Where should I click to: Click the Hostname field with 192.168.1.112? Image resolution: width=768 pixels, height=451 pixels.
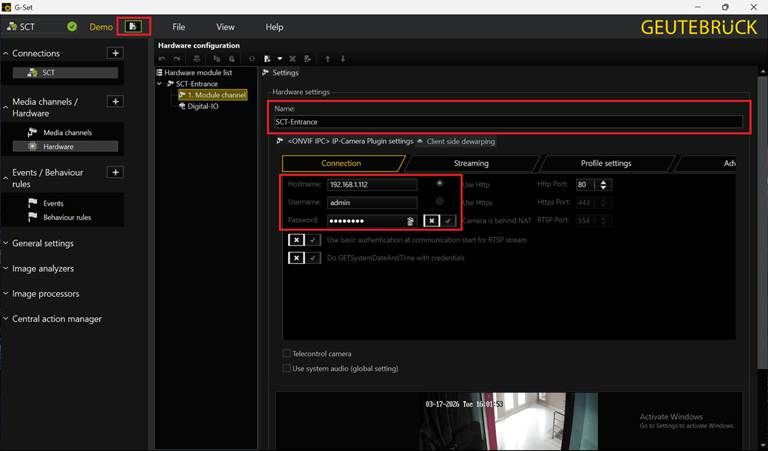pyautogui.click(x=372, y=185)
